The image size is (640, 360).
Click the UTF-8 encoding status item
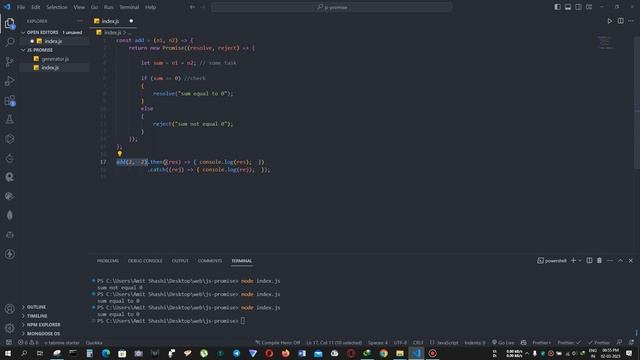pos(400,342)
